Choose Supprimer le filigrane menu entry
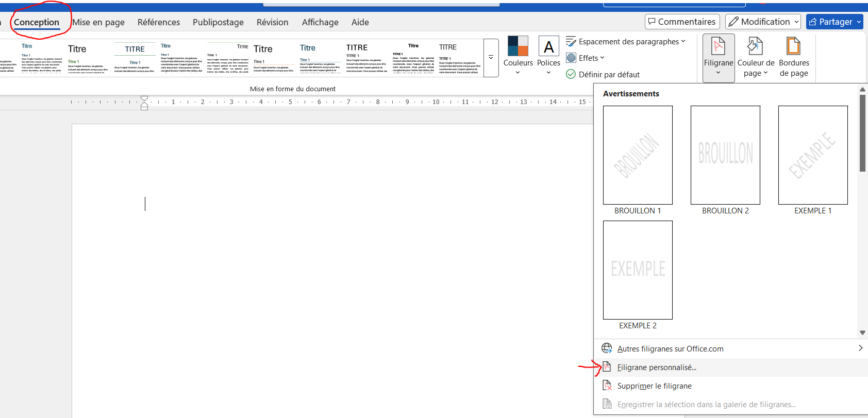868x418 pixels. [x=730, y=386]
